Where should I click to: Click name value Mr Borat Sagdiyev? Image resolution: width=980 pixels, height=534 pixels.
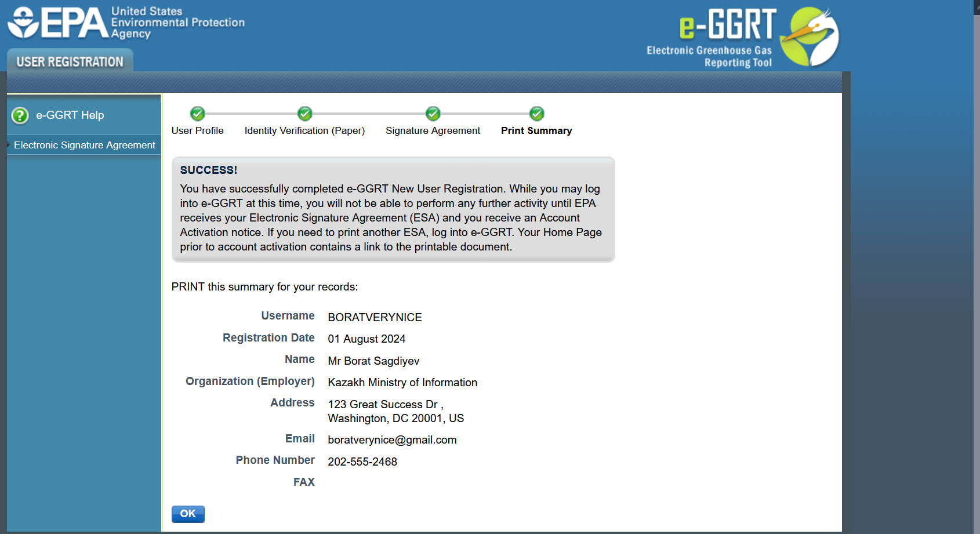pos(373,361)
